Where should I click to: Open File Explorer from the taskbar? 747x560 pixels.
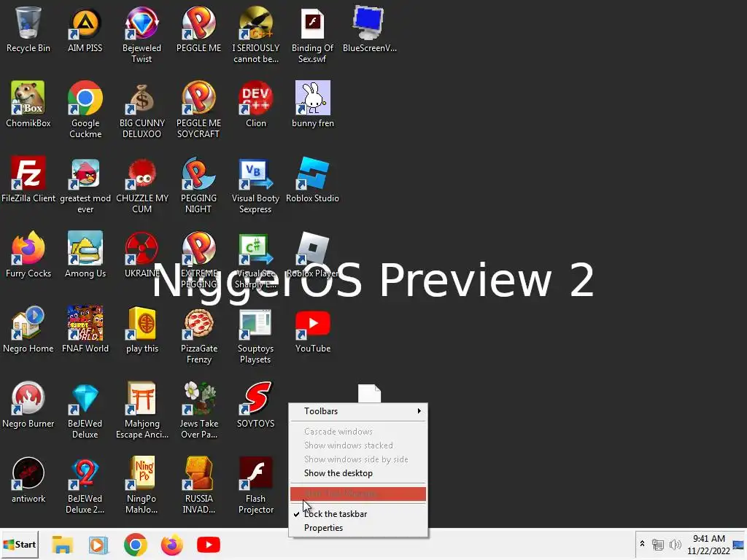[x=63, y=545]
